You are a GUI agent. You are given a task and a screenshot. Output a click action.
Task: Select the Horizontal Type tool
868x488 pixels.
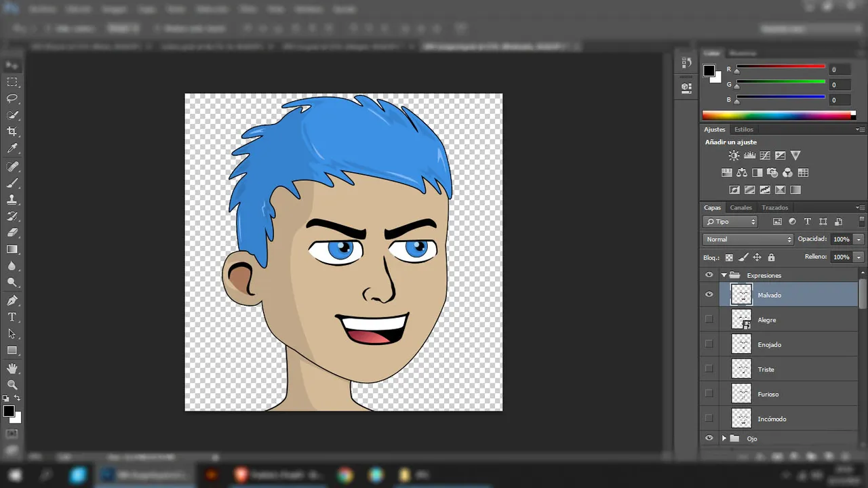coord(12,317)
